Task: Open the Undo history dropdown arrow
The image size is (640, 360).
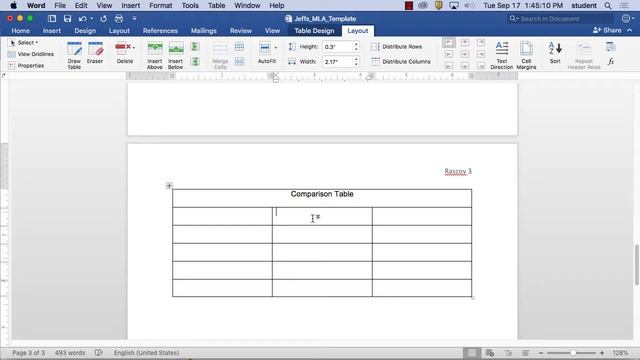Action: tap(91, 18)
